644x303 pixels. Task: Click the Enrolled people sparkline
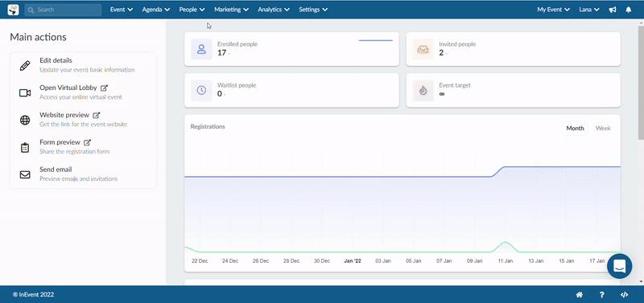(376, 41)
